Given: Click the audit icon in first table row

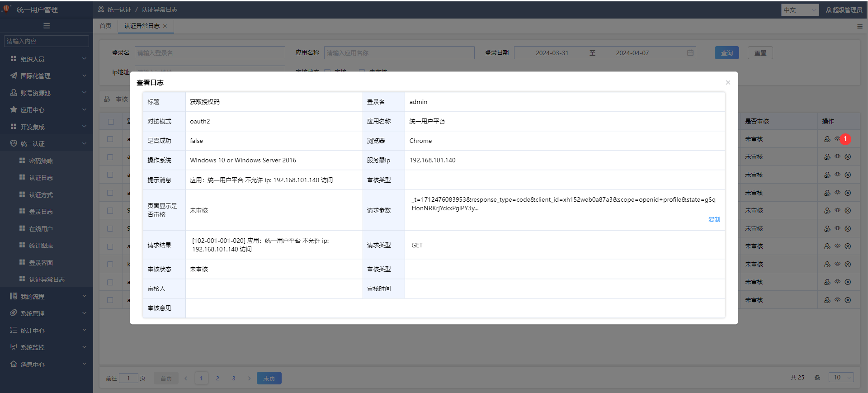Looking at the screenshot, I should (827, 139).
